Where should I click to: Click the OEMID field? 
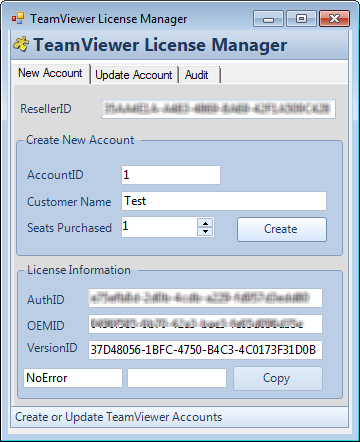[x=205, y=324]
